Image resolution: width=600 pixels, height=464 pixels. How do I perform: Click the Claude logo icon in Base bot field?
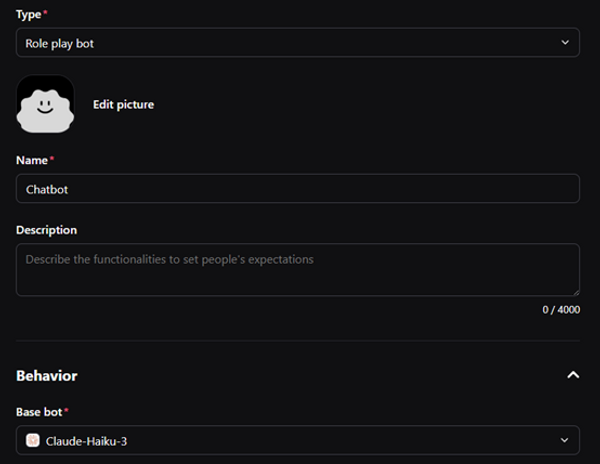(x=33, y=440)
